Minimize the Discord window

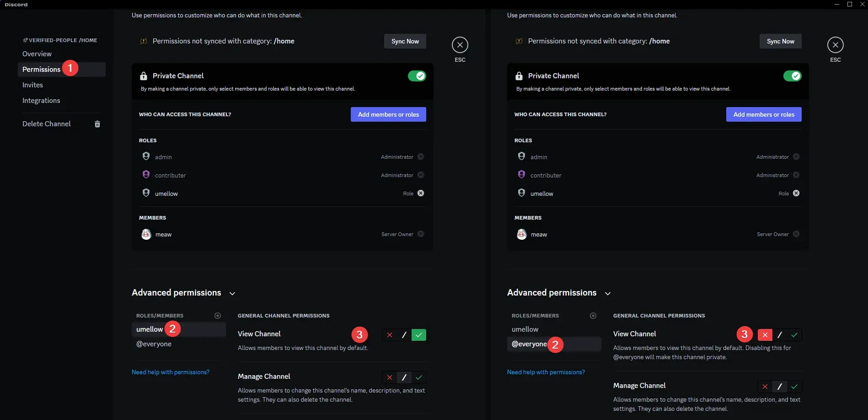click(837, 4)
